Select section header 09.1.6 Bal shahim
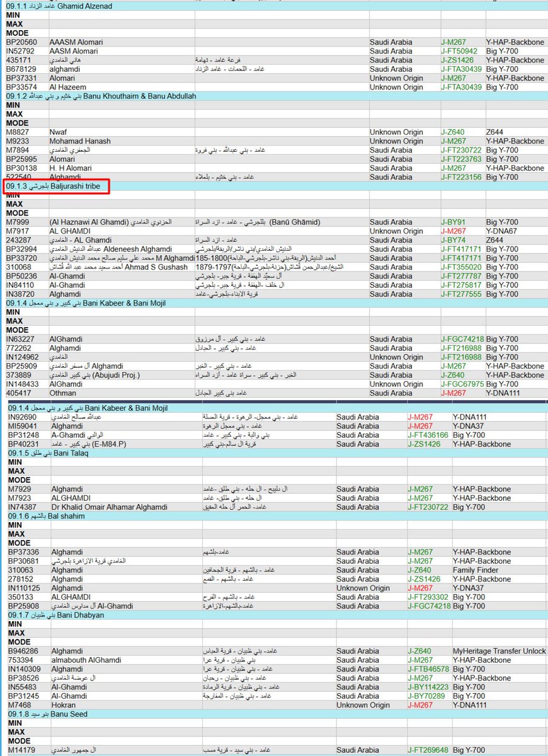Image resolution: width=548 pixels, height=756 pixels. pos(47,516)
